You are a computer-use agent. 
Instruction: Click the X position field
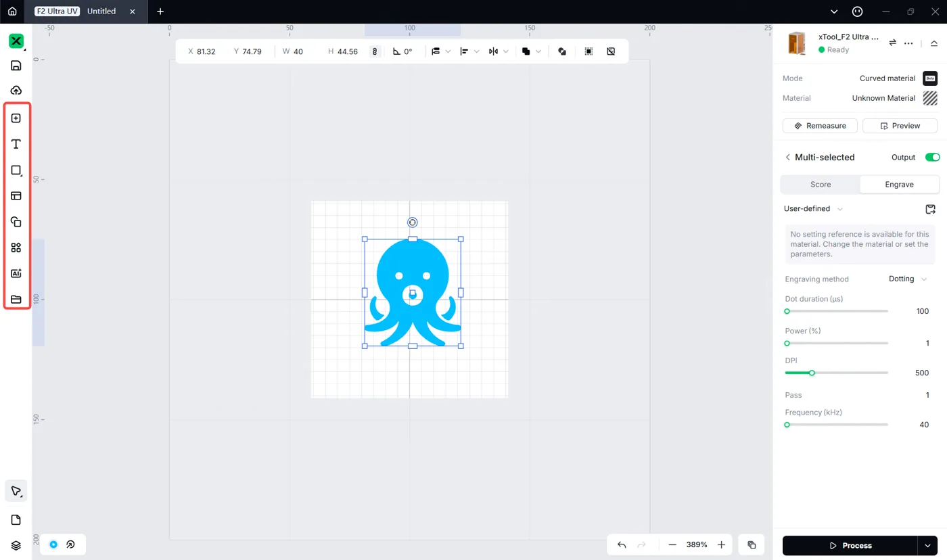203,51
